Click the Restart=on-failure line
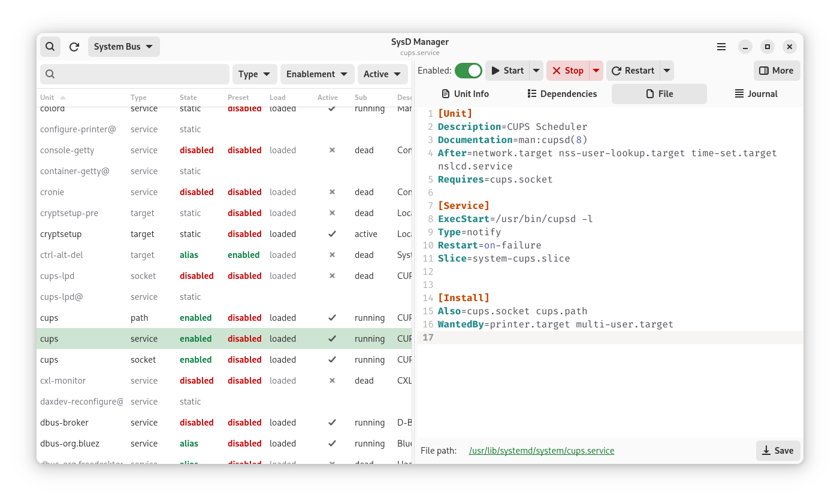 coord(490,245)
